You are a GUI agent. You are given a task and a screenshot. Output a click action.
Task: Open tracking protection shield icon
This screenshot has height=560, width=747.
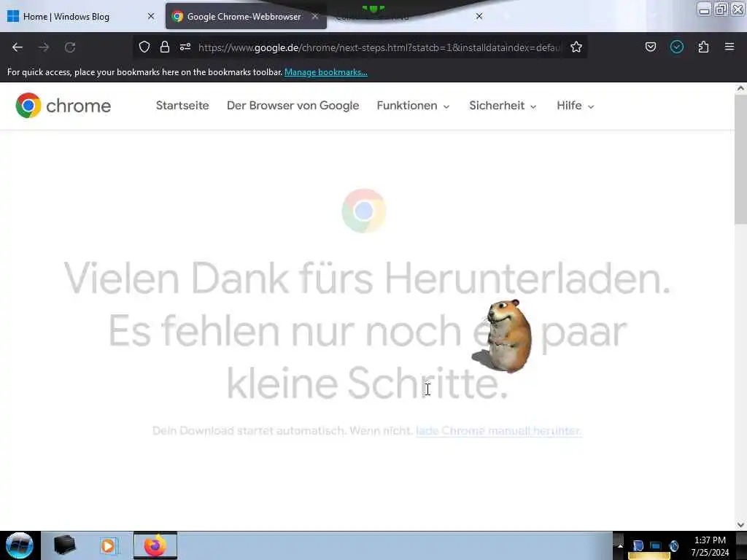tap(144, 47)
